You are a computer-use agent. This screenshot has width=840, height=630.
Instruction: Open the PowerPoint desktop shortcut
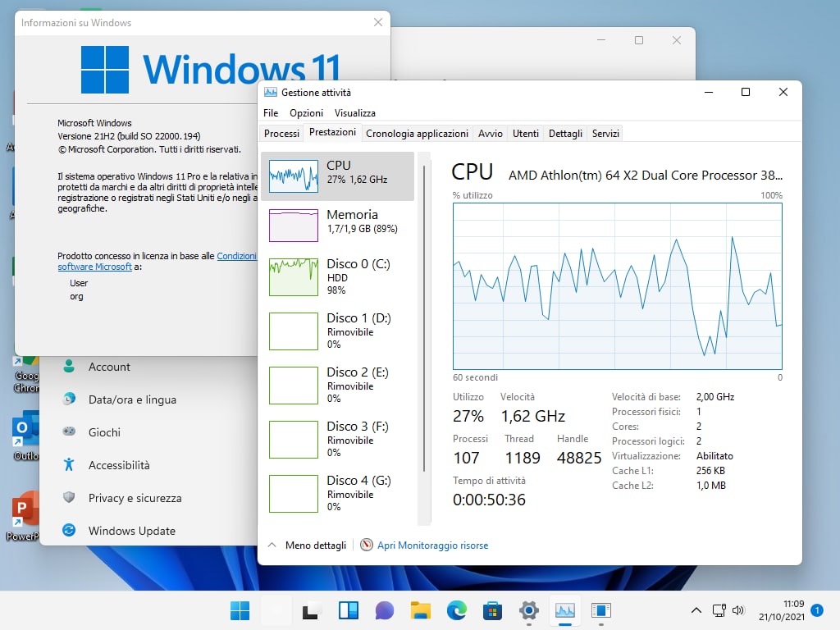click(22, 515)
